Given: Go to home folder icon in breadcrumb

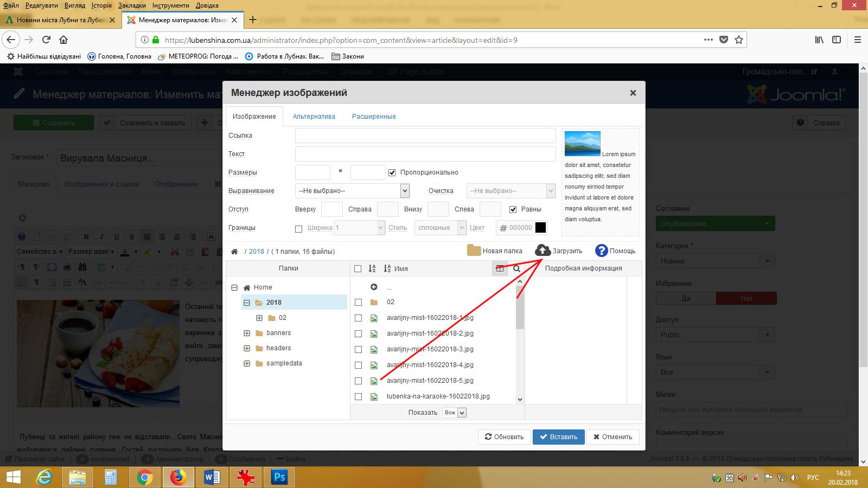Looking at the screenshot, I should pyautogui.click(x=234, y=252).
